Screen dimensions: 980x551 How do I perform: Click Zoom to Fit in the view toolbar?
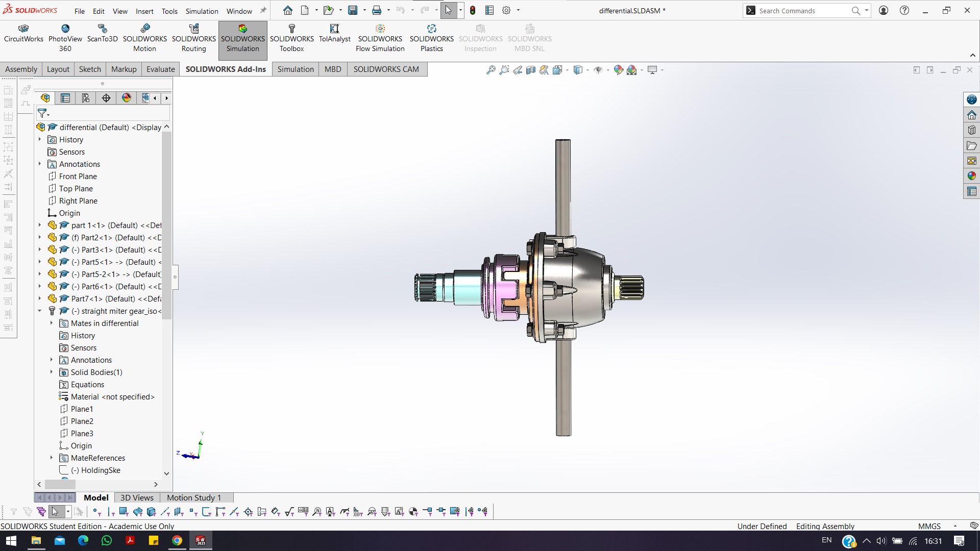click(491, 70)
